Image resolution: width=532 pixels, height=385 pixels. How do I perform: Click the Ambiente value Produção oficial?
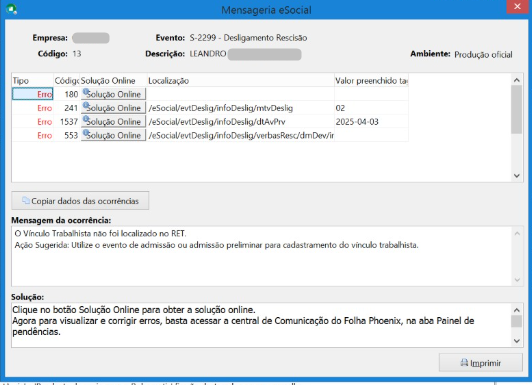tap(483, 54)
